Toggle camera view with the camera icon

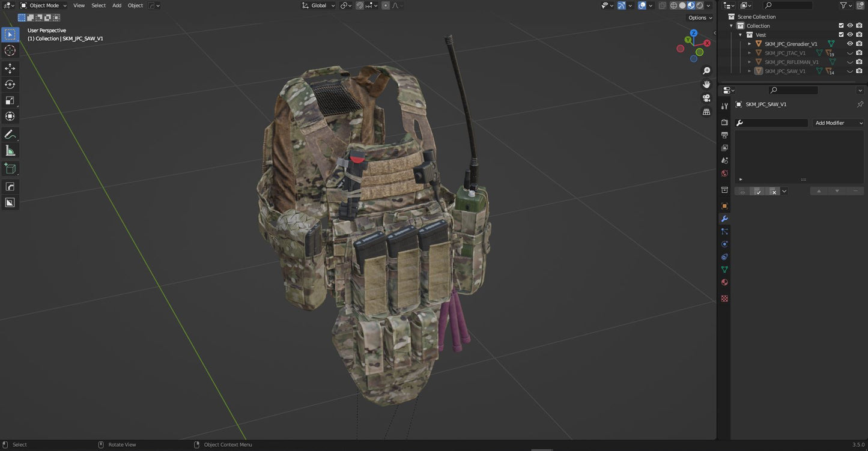[x=706, y=98]
